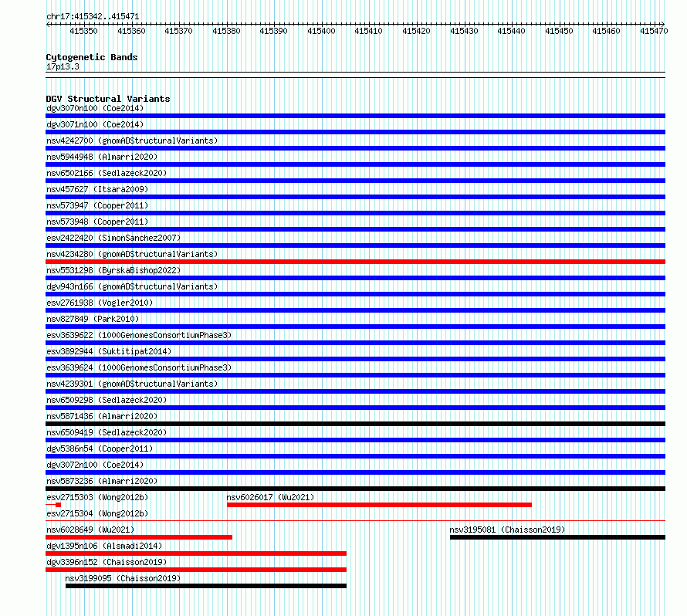Click nsv5944948 (Almarri2020) label
The height and width of the screenshot is (616, 687).
pos(102,157)
